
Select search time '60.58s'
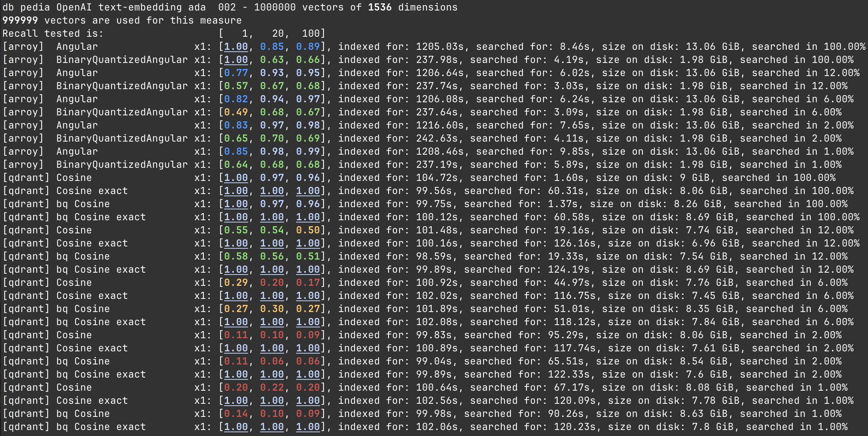tap(572, 217)
